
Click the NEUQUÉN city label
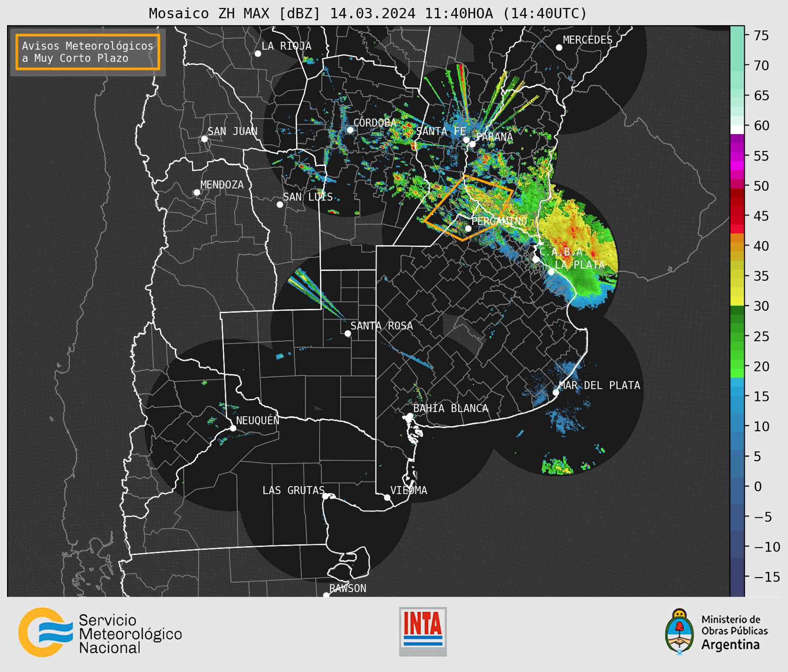258,421
